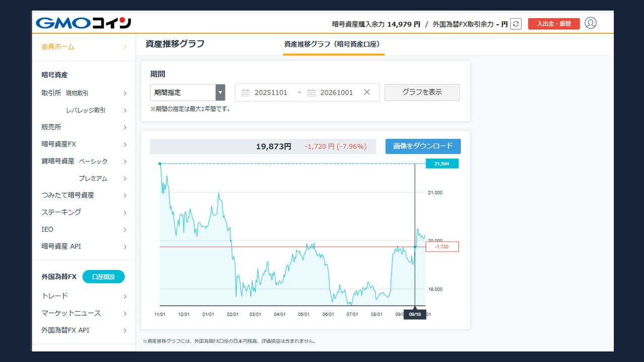
Task: Click the end date field 20261001
Action: (x=337, y=93)
